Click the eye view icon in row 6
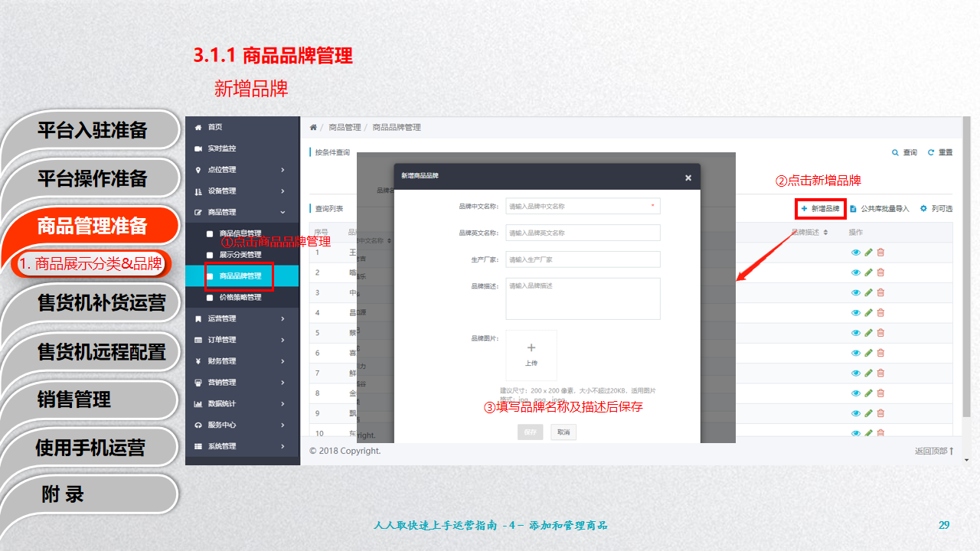The image size is (980, 551). click(856, 353)
